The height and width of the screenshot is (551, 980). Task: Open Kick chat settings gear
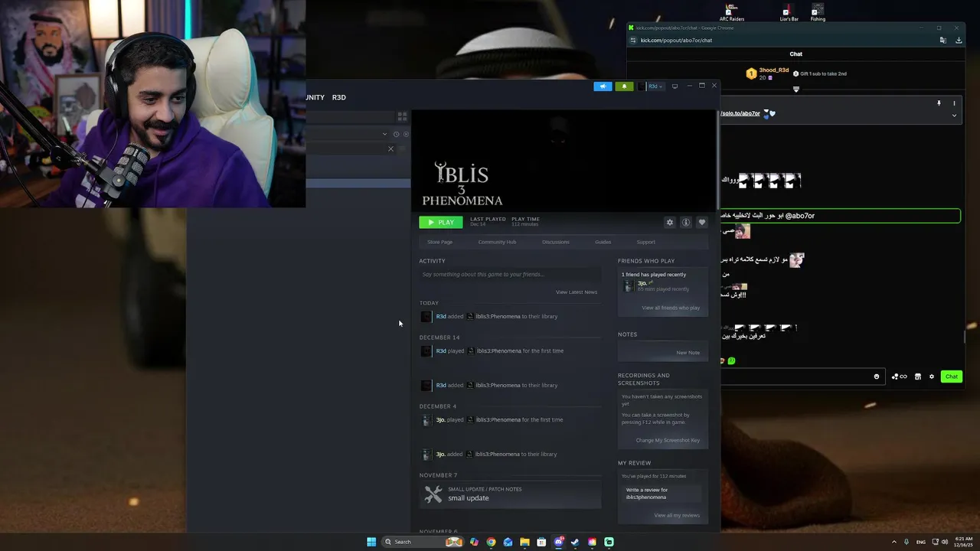932,377
